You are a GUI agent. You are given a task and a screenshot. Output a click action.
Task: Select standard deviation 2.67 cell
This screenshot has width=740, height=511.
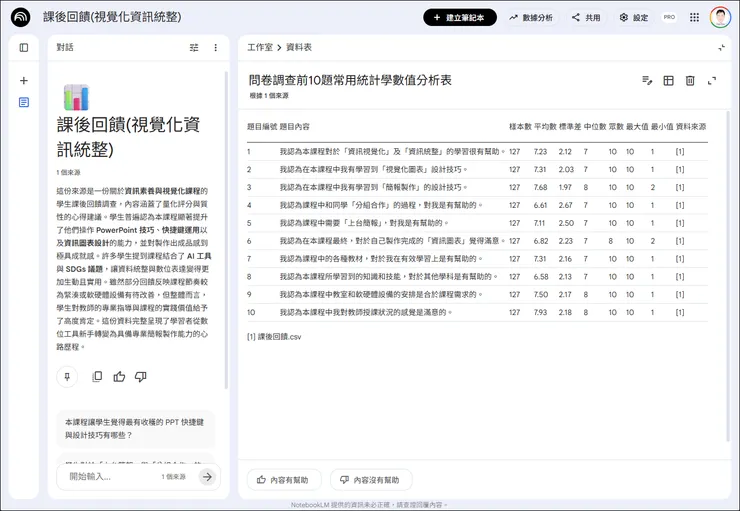coord(565,205)
